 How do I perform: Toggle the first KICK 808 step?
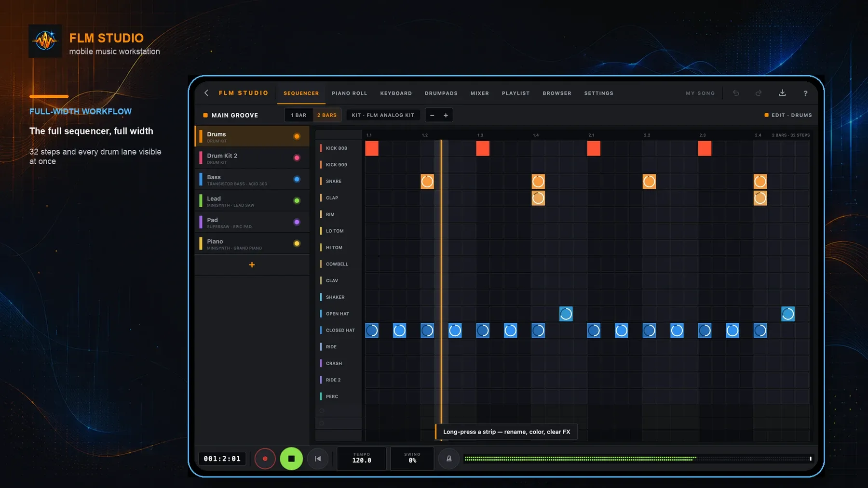coord(372,148)
